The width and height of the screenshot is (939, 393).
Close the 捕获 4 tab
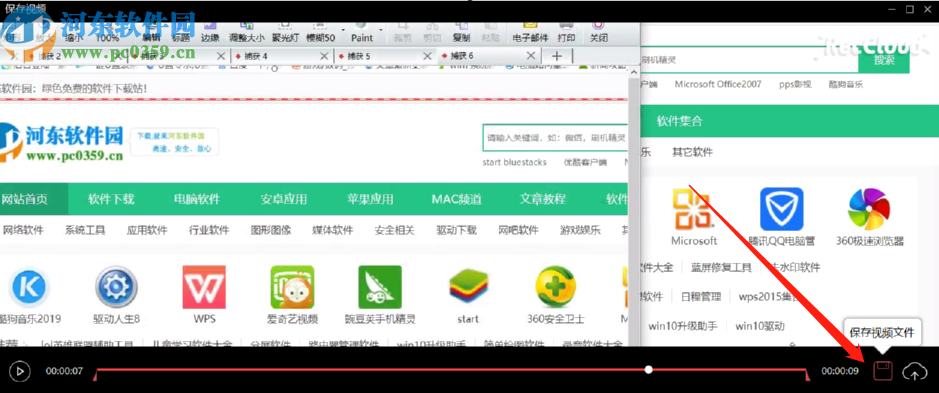324,56
